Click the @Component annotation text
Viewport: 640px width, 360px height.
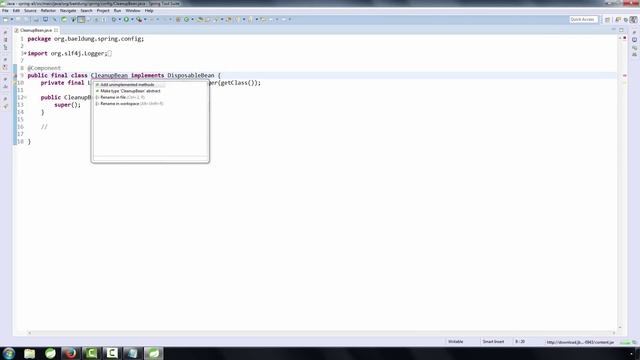click(44, 68)
